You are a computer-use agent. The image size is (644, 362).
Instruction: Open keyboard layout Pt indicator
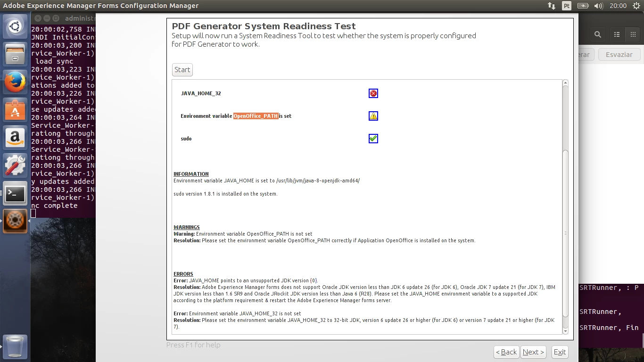[567, 6]
